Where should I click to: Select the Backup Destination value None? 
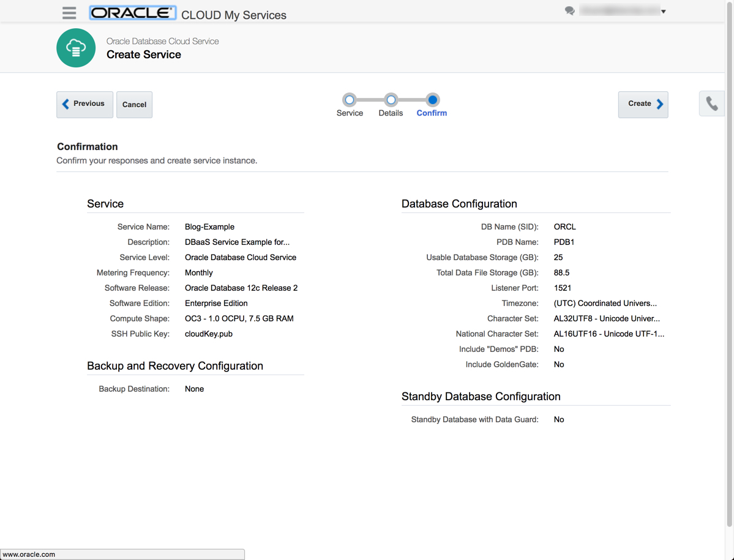coord(194,389)
